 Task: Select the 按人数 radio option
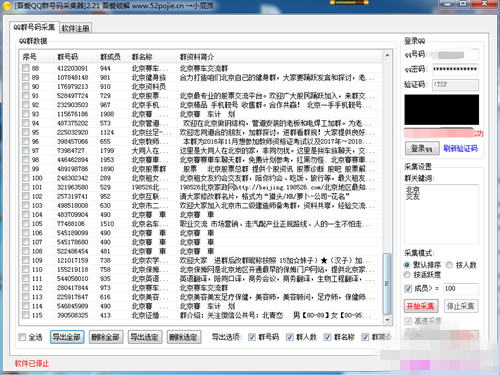click(x=449, y=265)
